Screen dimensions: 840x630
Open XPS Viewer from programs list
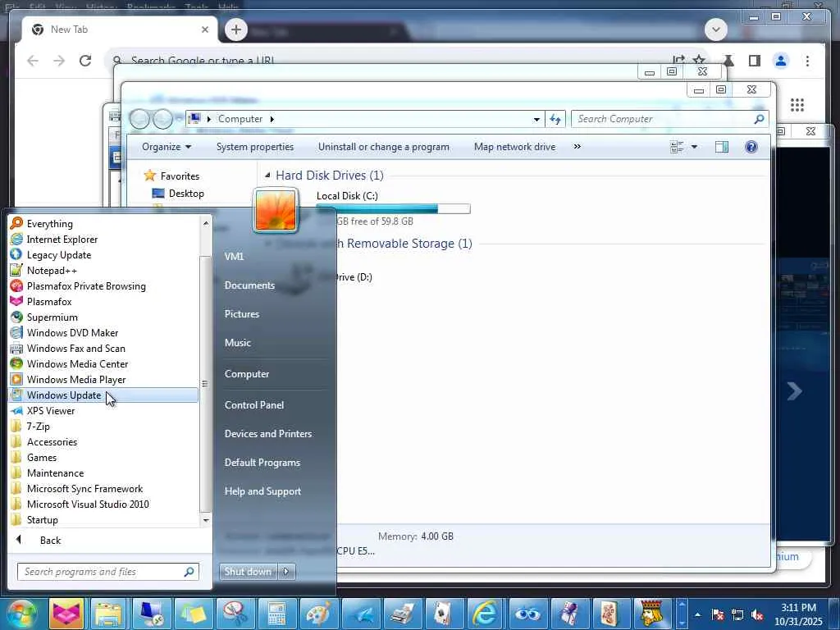51,410
